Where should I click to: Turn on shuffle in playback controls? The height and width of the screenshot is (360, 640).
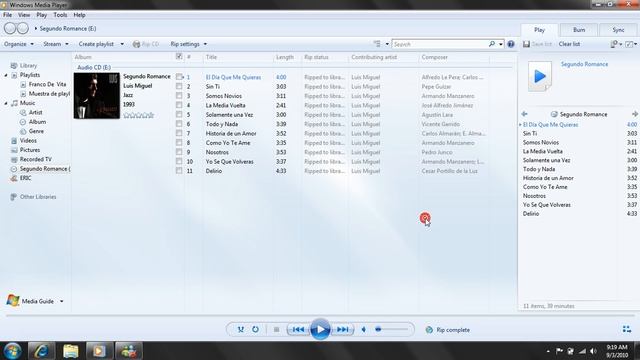click(241, 329)
